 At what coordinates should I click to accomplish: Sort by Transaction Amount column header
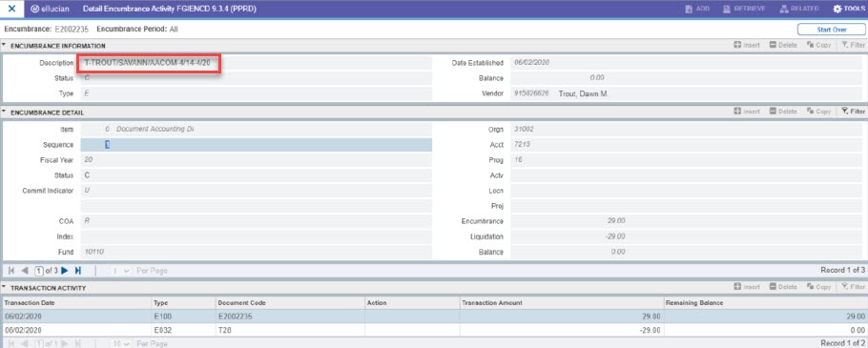coord(561,302)
